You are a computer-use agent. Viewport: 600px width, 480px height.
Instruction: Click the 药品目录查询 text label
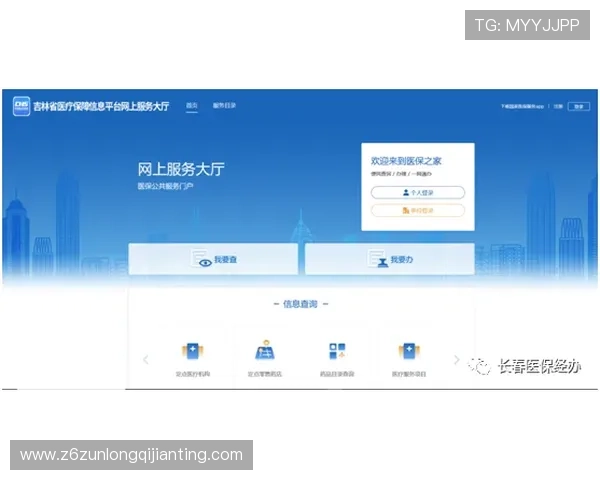click(337, 374)
